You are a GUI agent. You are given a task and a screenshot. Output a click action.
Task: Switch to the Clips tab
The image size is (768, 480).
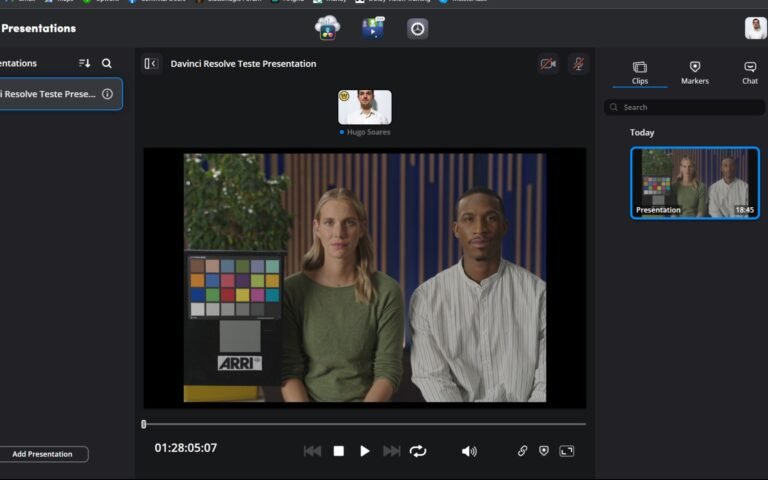[640, 72]
